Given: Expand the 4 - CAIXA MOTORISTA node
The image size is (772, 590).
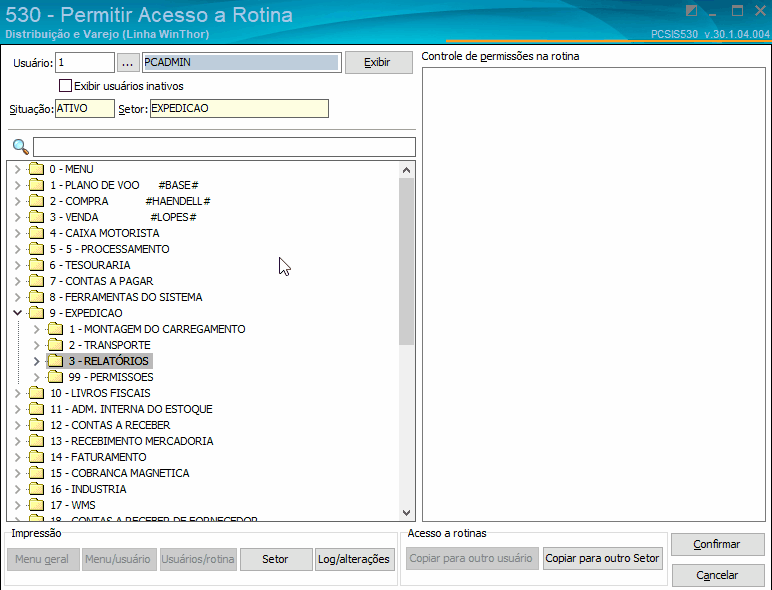Looking at the screenshot, I should pos(17,233).
